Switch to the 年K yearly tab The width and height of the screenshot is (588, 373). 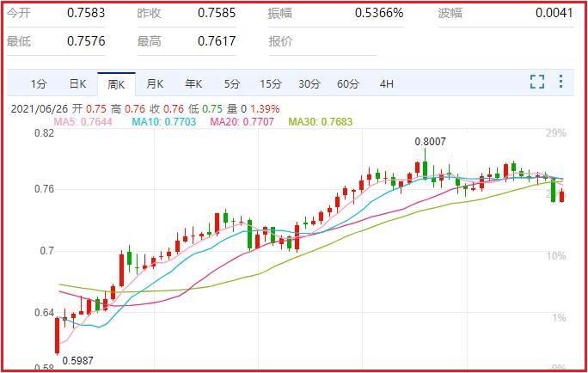[x=193, y=84]
